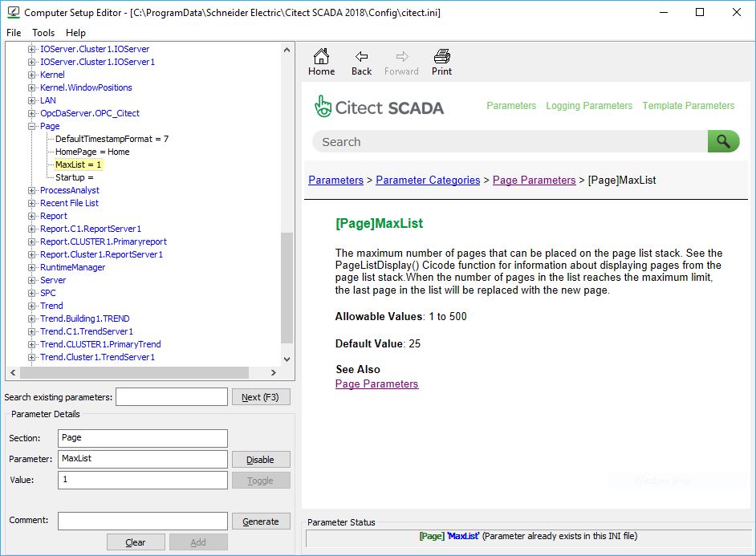Click tree scroll up arrow
The image size is (756, 556).
click(287, 50)
